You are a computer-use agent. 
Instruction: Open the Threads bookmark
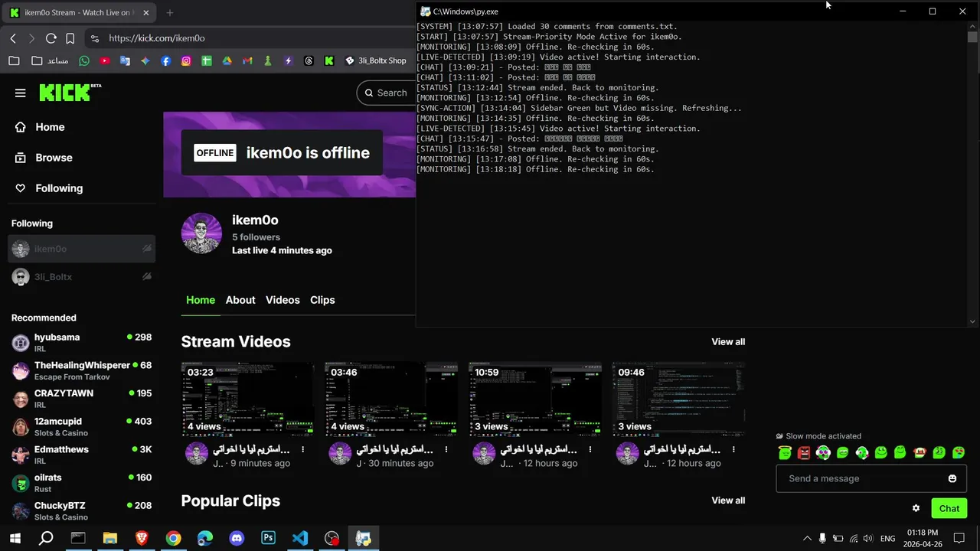(309, 60)
